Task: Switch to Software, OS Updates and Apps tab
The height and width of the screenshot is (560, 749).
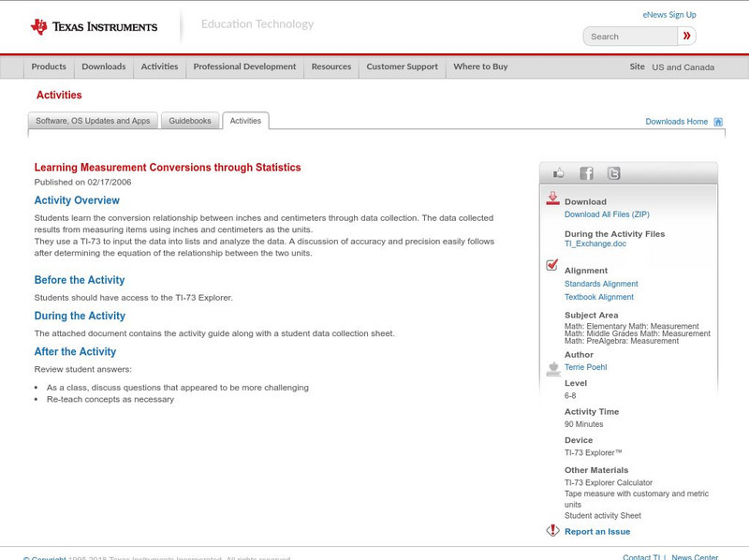Action: click(x=93, y=121)
